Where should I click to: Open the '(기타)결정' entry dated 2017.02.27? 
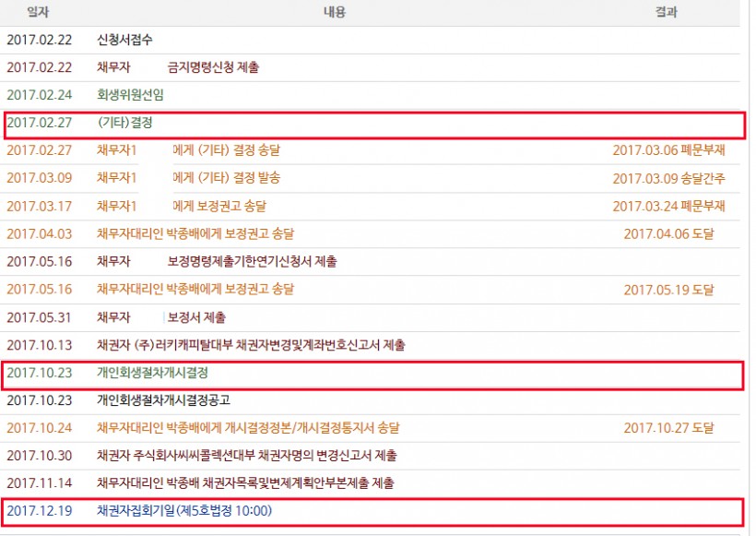[124, 123]
